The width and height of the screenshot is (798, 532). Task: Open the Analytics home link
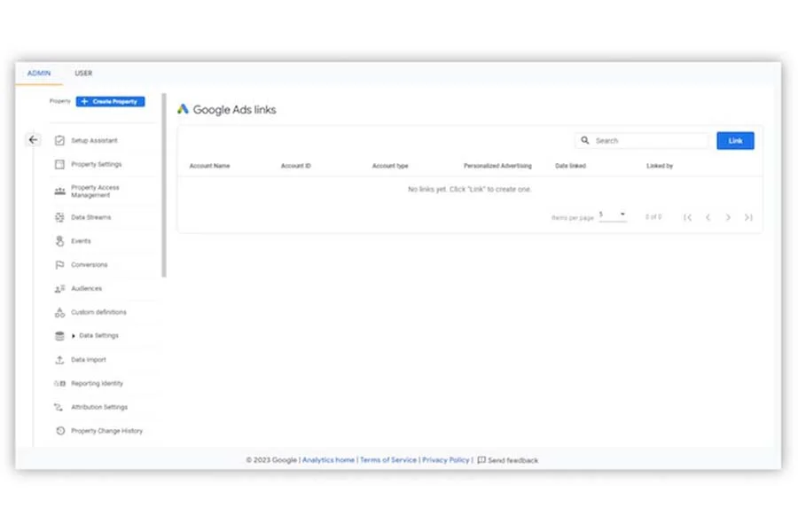pyautogui.click(x=328, y=460)
